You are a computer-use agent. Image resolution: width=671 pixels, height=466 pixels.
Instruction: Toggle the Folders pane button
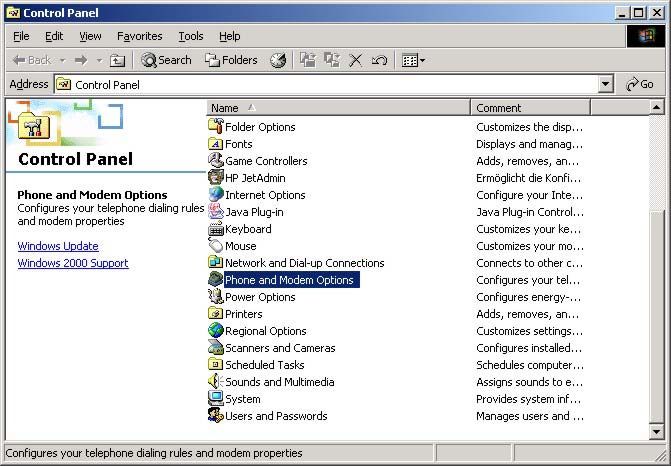pos(231,60)
